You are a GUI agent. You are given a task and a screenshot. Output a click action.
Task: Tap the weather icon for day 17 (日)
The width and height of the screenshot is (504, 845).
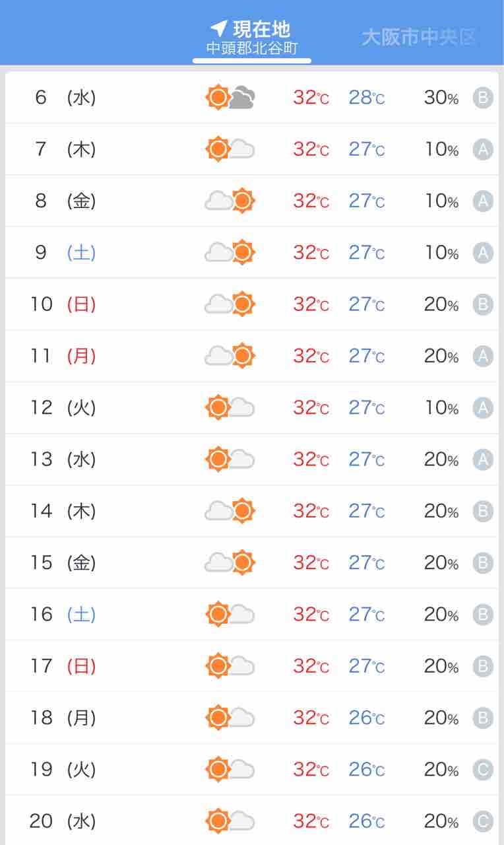pos(230,665)
